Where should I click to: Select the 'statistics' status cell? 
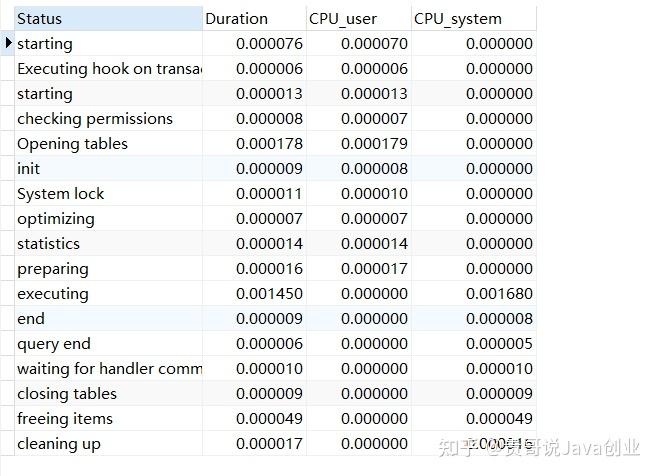coord(48,244)
